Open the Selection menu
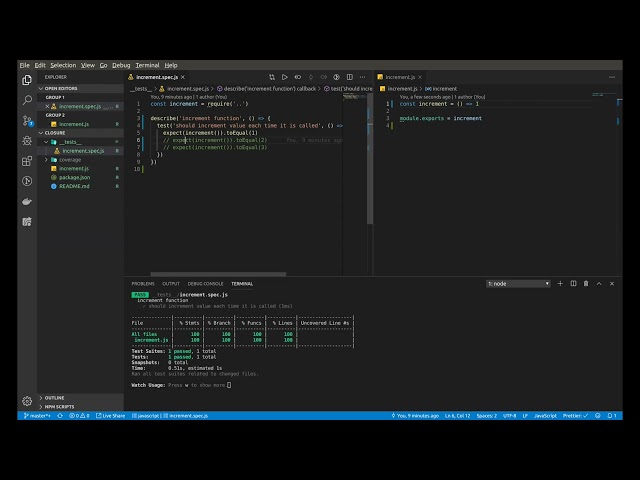Image resolution: width=640 pixels, height=480 pixels. [63, 65]
